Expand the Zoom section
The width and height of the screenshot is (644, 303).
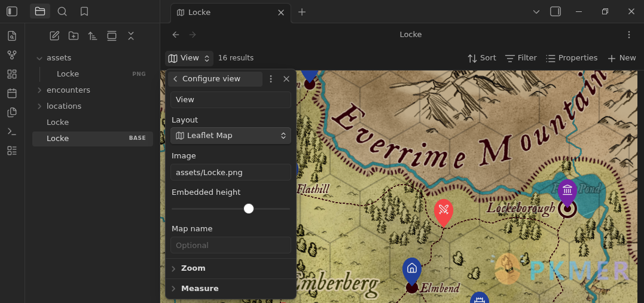point(231,268)
